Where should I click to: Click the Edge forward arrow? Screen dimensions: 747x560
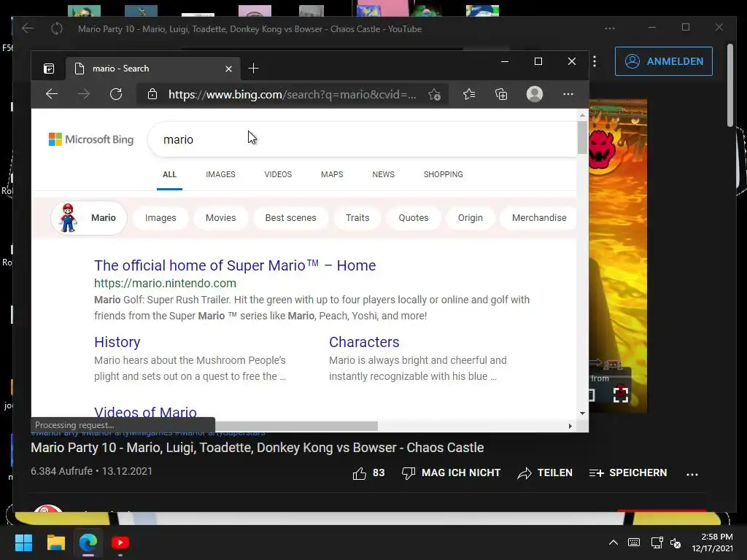pyautogui.click(x=84, y=94)
